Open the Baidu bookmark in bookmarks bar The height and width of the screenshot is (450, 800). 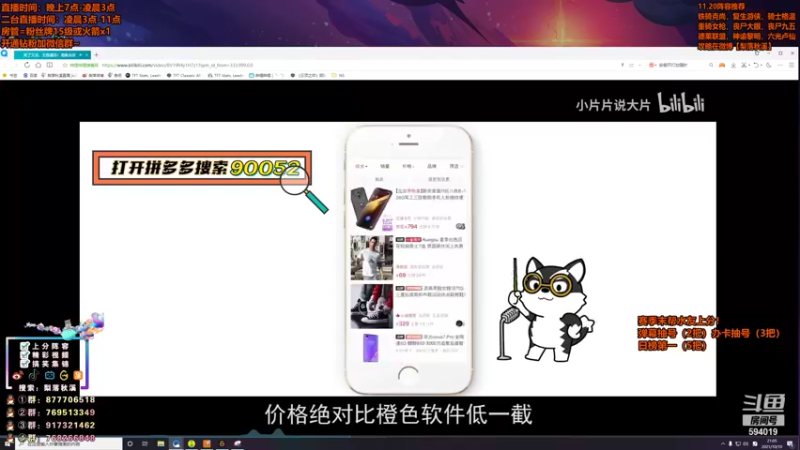coord(30,76)
